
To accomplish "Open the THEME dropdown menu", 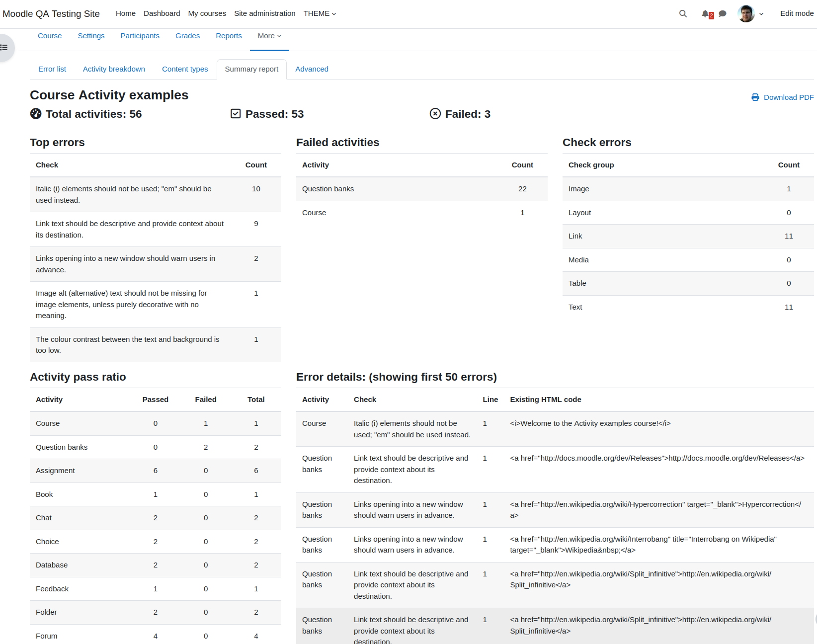I will click(x=320, y=13).
